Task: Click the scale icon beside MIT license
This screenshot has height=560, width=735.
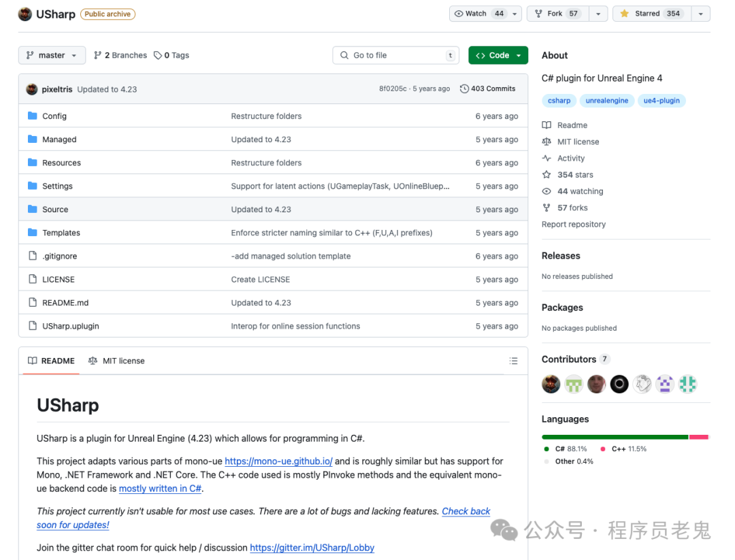Action: coord(546,142)
